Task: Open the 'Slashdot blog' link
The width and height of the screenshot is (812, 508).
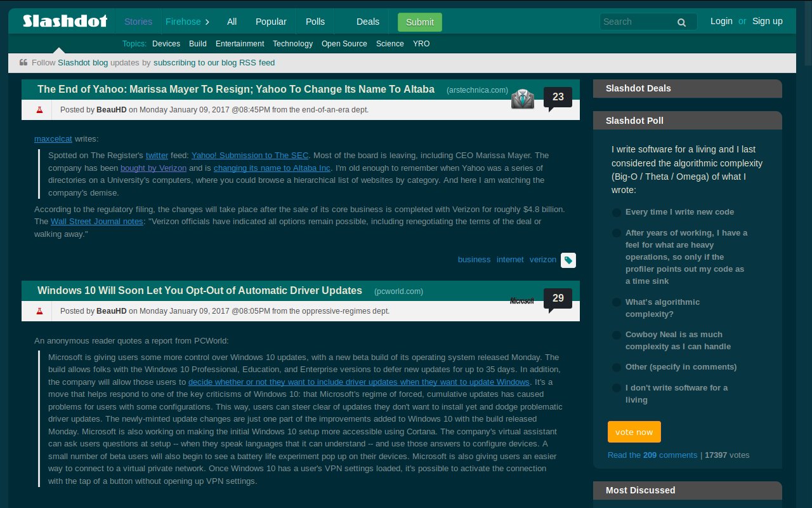Action: [82, 62]
